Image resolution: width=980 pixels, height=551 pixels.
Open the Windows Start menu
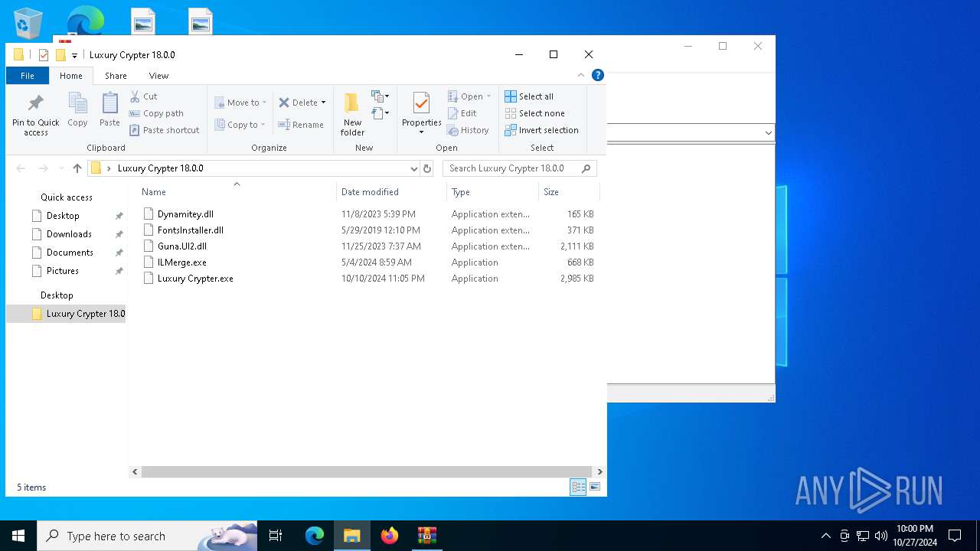click(x=18, y=536)
